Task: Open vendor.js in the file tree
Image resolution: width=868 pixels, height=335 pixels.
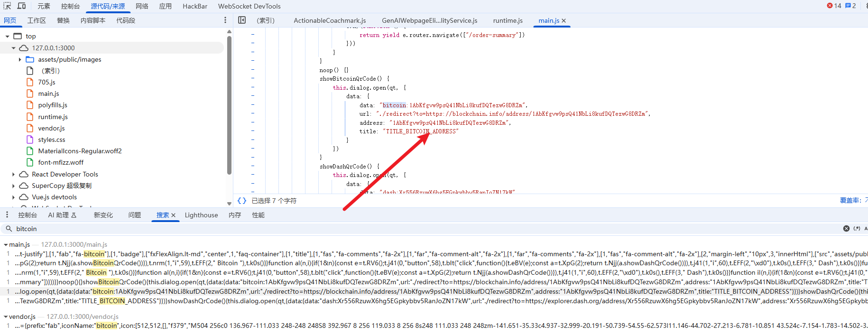Action: 51,128
